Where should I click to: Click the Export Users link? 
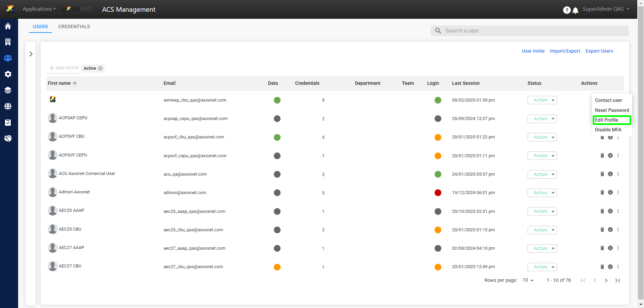tap(599, 51)
